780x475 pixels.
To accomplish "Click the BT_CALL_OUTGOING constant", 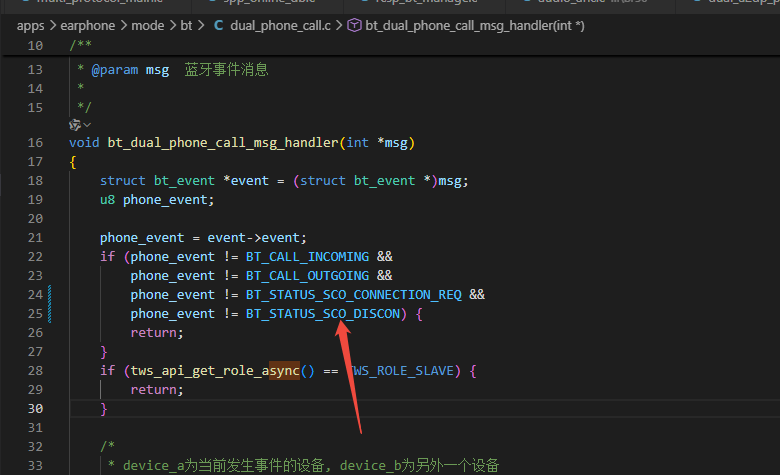I will coord(307,276).
